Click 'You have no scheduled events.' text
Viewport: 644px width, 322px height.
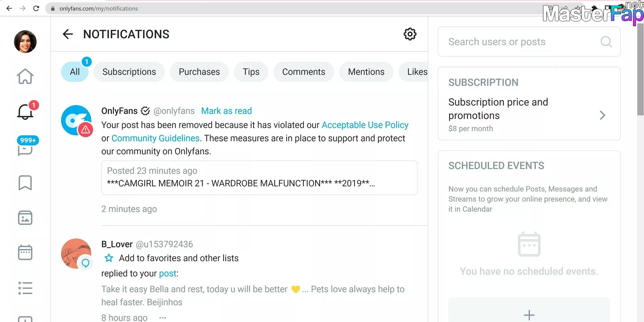[529, 271]
